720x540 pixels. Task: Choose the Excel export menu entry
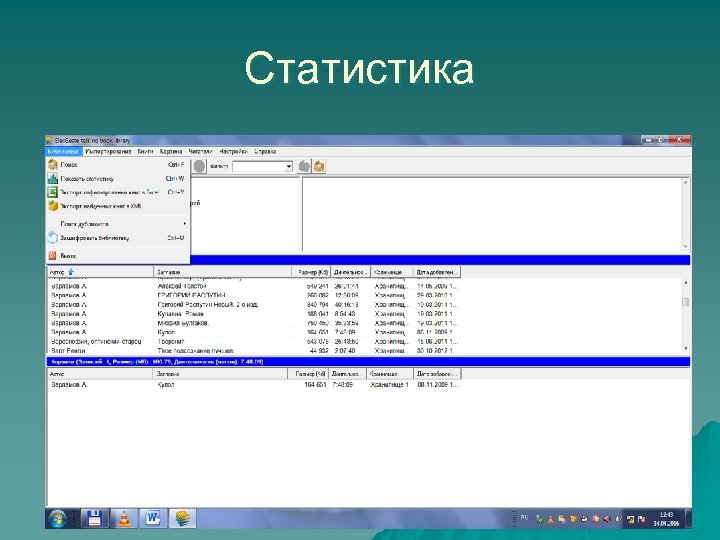click(x=118, y=192)
